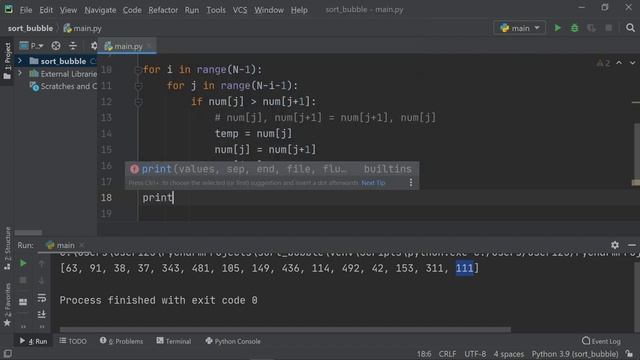640x360 pixels.
Task: Change UTF-8 file encoding in status bar
Action: [475, 354]
